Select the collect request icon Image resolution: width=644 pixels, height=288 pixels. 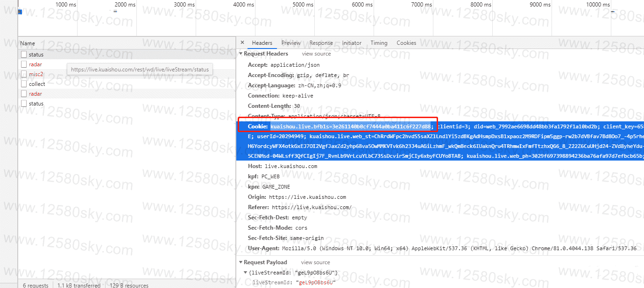pos(24,84)
